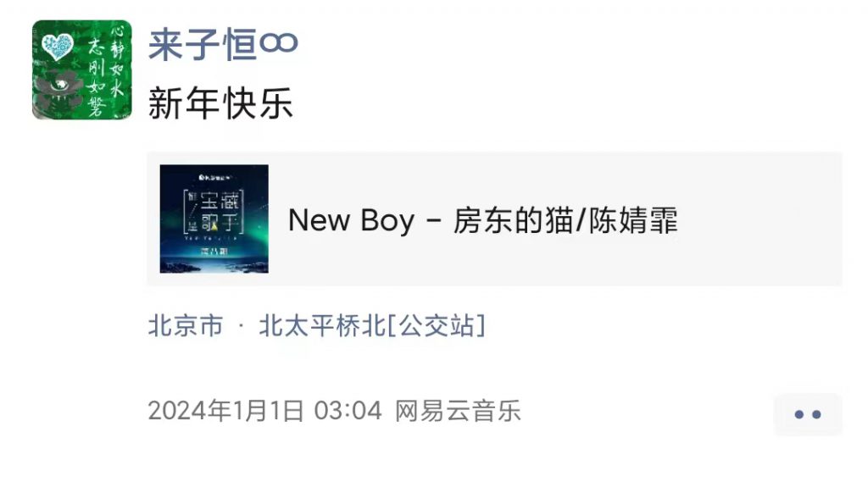Select the post text 新年快乐
The image size is (868, 482).
pyautogui.click(x=220, y=103)
